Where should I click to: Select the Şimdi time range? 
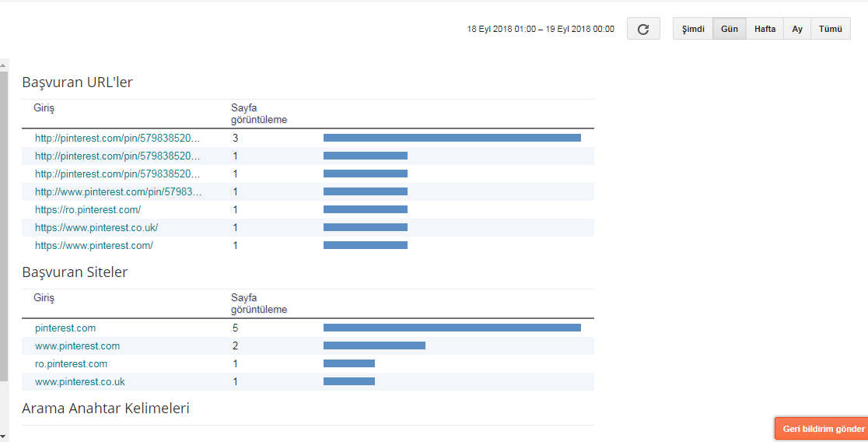point(693,29)
